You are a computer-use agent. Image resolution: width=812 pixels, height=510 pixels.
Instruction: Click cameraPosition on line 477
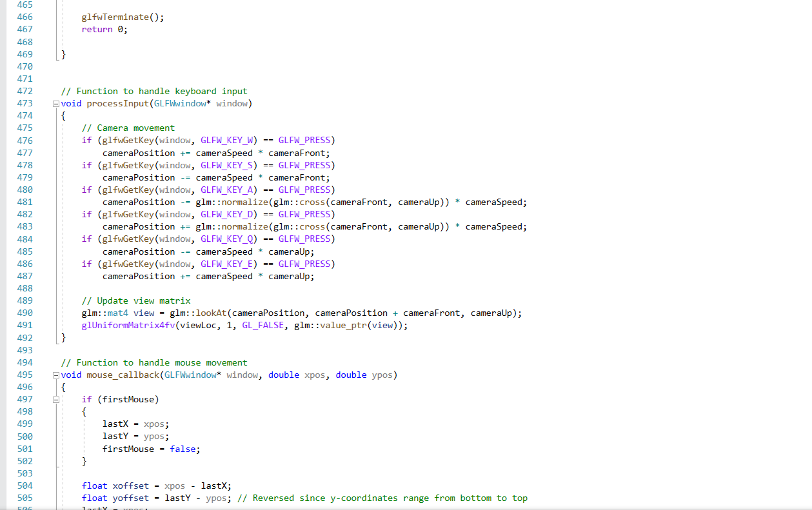pyautogui.click(x=139, y=153)
